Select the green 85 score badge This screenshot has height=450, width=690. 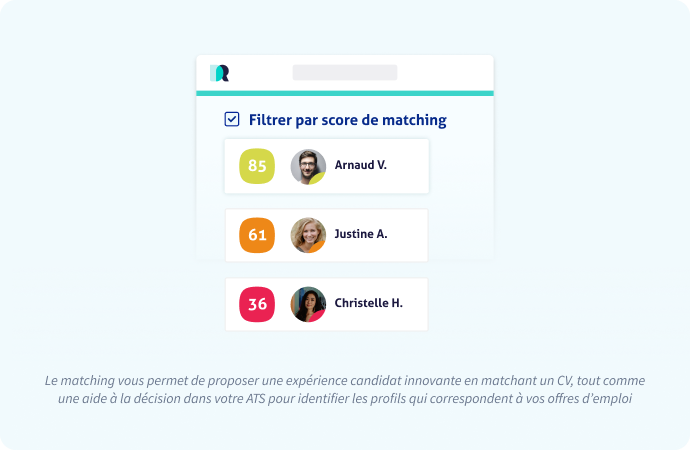coord(257,166)
